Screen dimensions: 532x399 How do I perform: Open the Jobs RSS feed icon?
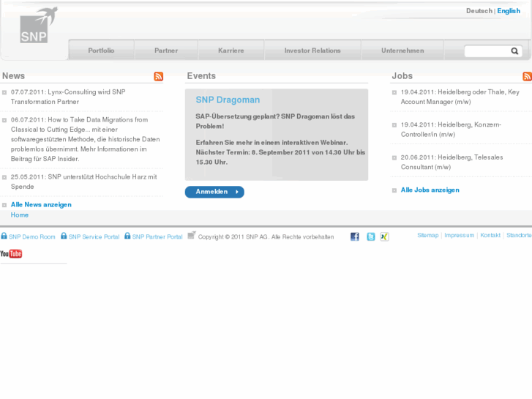click(x=528, y=76)
